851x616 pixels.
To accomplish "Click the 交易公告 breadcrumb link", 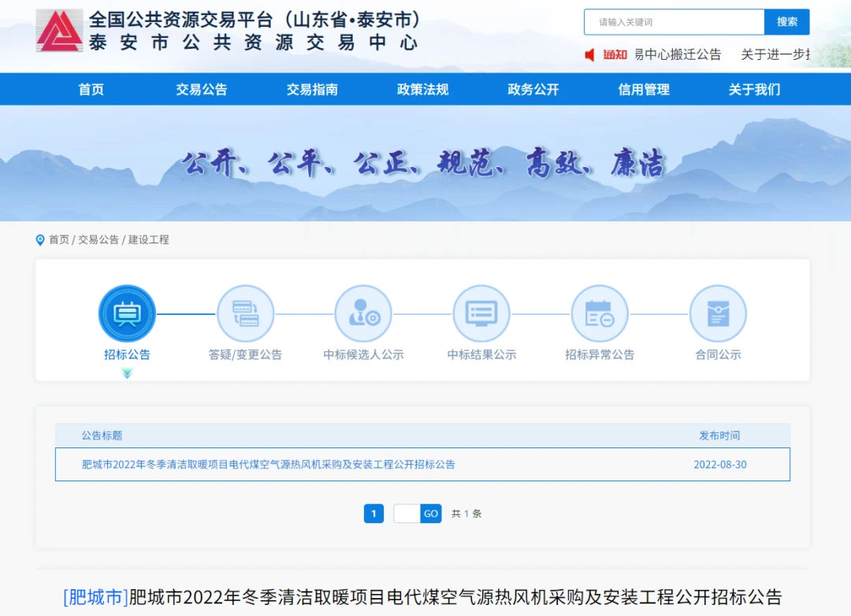I will (98, 239).
